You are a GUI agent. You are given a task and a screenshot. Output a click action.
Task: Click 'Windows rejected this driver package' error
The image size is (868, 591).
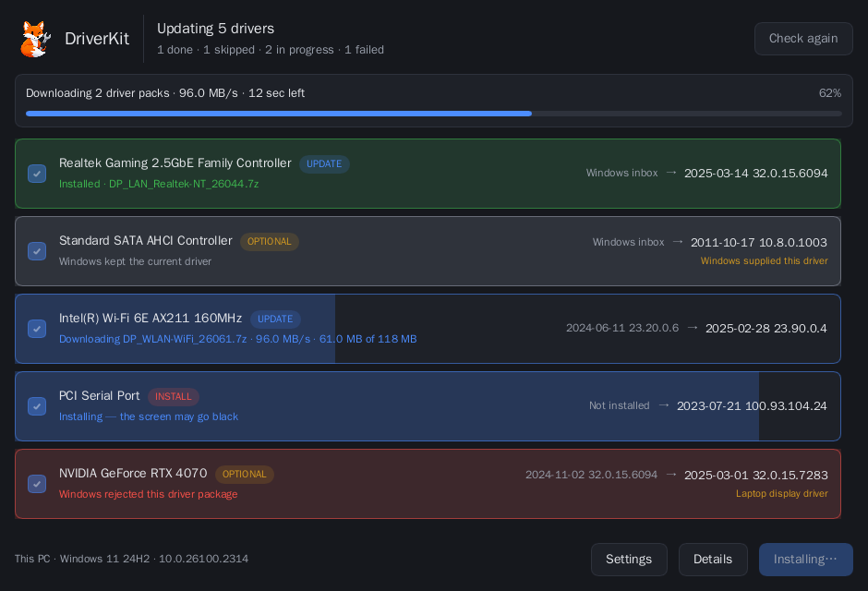(x=149, y=494)
